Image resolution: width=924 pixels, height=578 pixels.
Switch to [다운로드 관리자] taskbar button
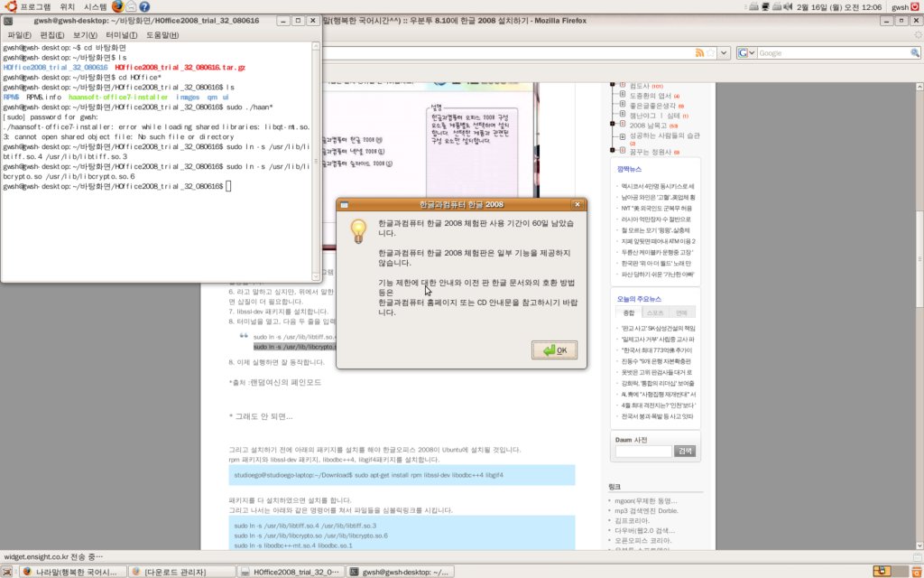(182, 572)
